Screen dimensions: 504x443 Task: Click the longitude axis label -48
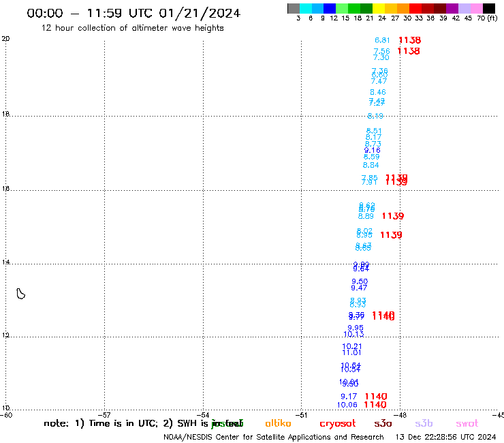pos(400,415)
